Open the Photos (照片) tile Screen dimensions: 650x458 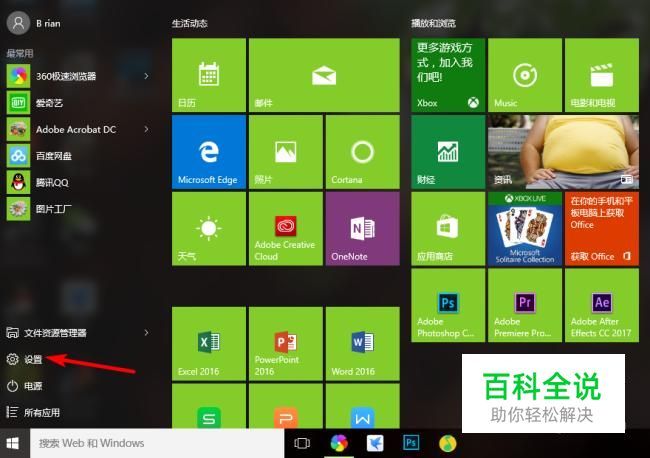point(286,152)
